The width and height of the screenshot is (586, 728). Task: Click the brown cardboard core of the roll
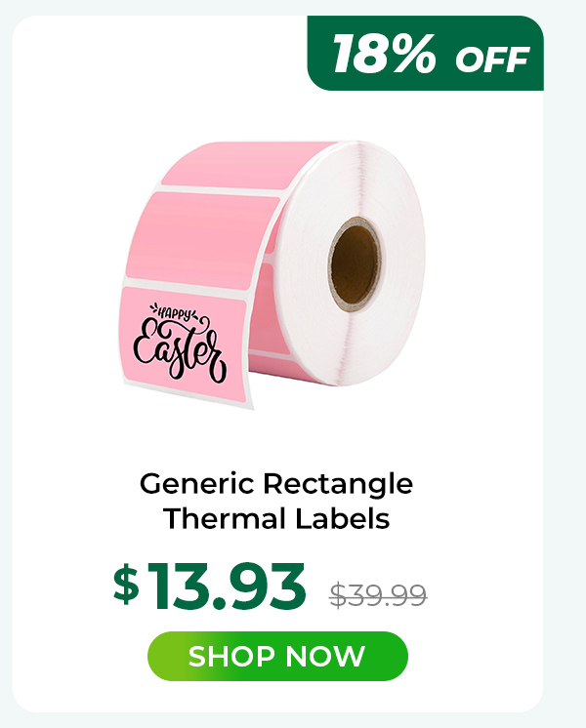point(355,264)
